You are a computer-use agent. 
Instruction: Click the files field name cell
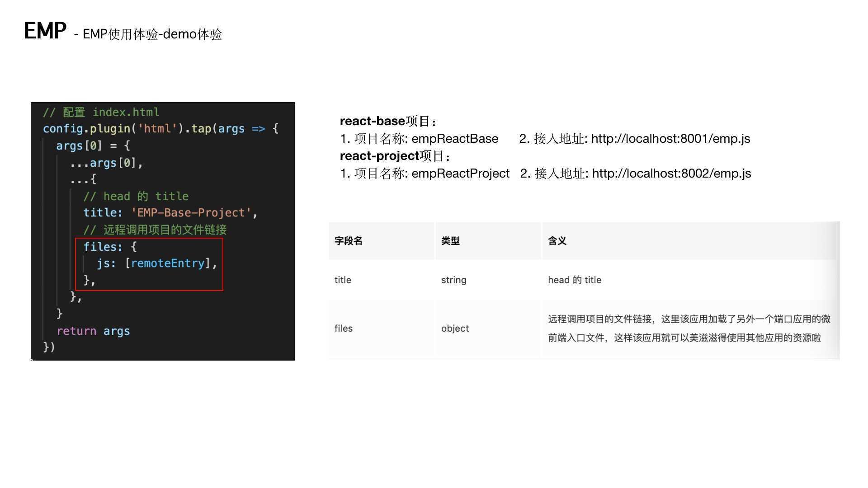click(x=343, y=328)
